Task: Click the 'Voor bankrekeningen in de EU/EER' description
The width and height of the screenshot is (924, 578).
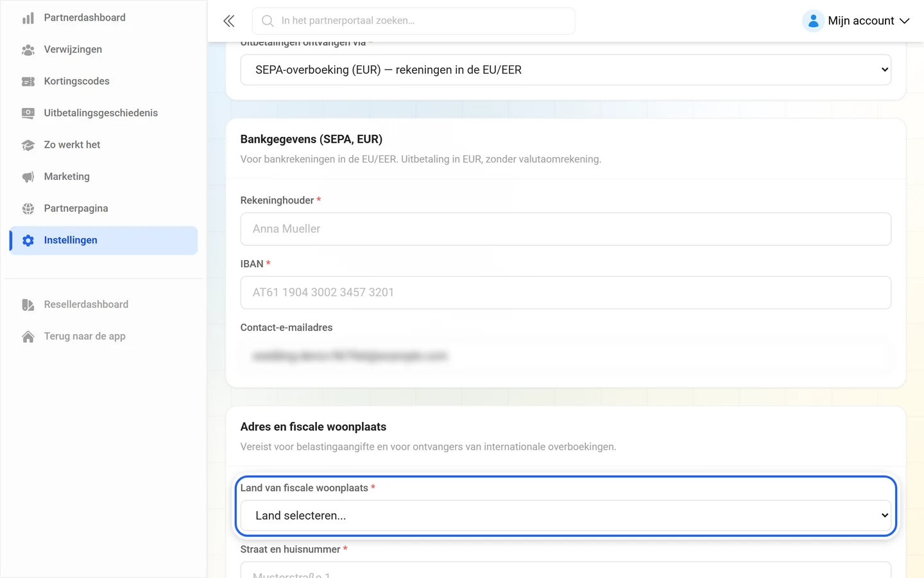Action: coord(420,159)
